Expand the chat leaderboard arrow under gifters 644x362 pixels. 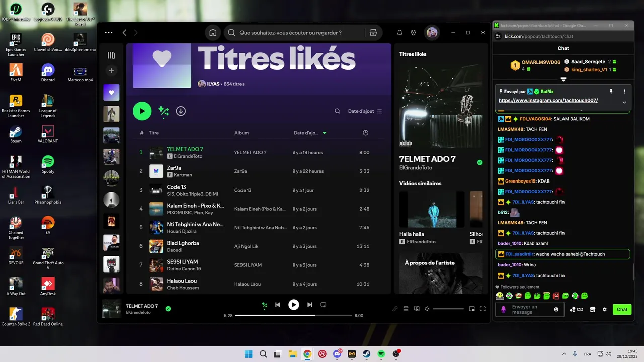tap(563, 79)
